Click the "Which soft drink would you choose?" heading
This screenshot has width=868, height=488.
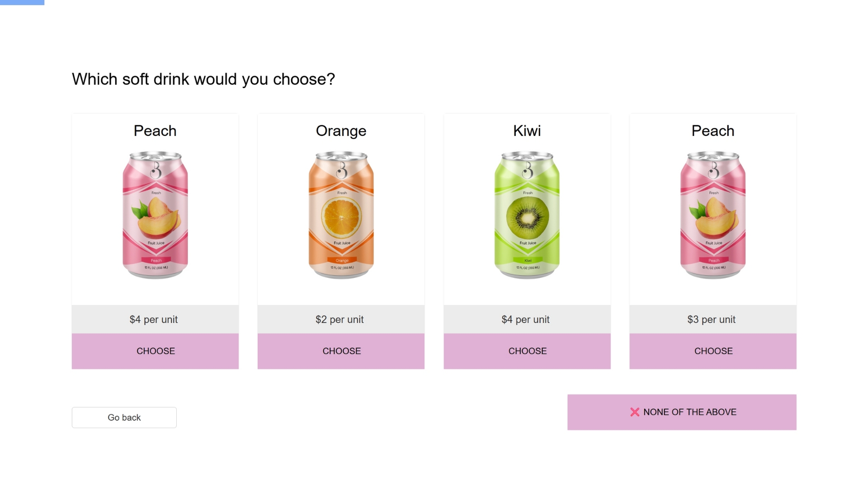point(203,79)
